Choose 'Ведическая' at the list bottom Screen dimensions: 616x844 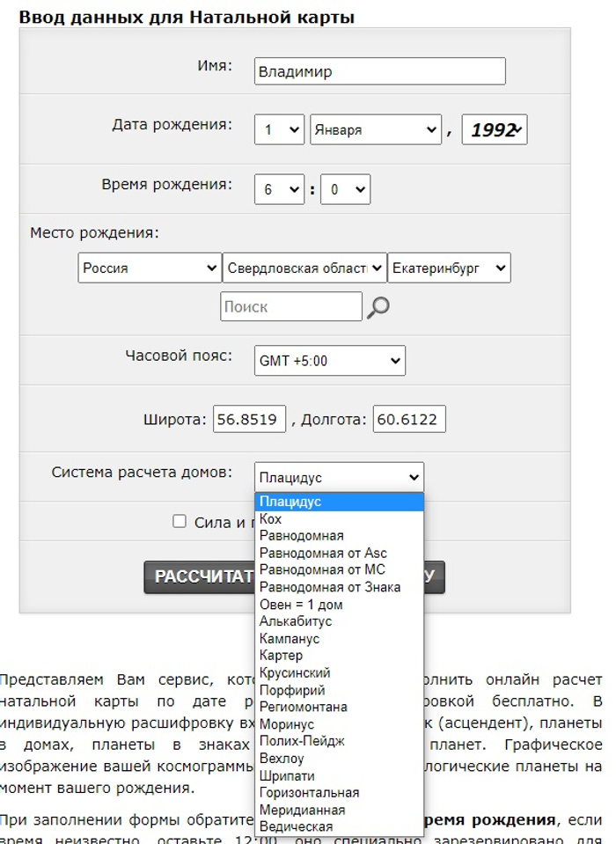(296, 826)
